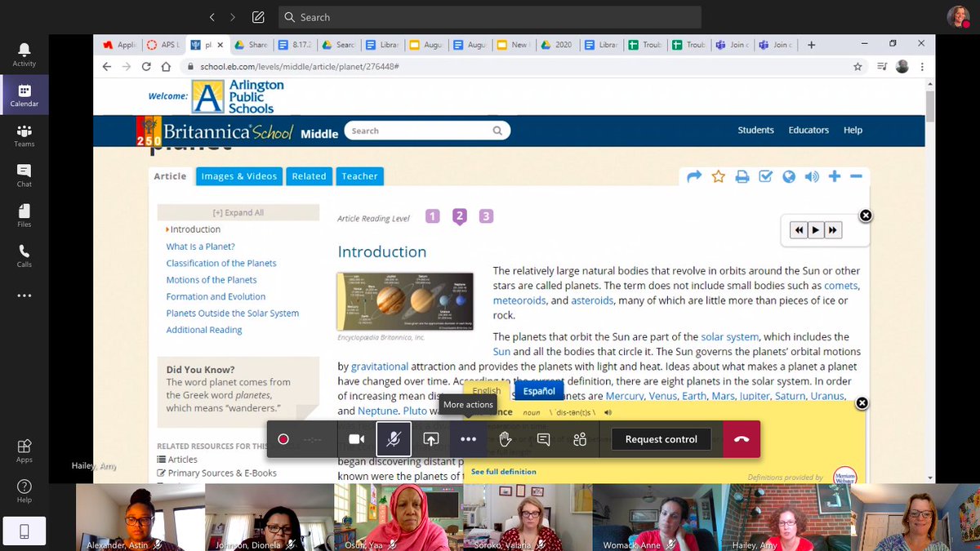Open Help in Teams sidebar

[x=24, y=491]
